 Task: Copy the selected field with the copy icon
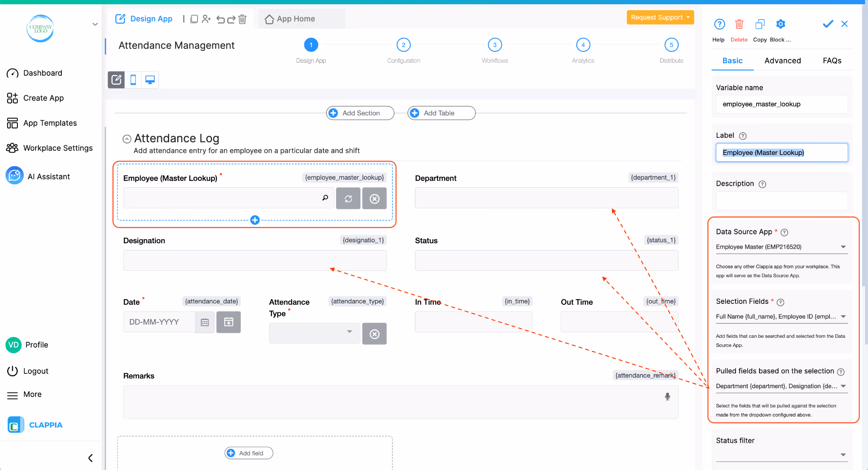point(759,24)
